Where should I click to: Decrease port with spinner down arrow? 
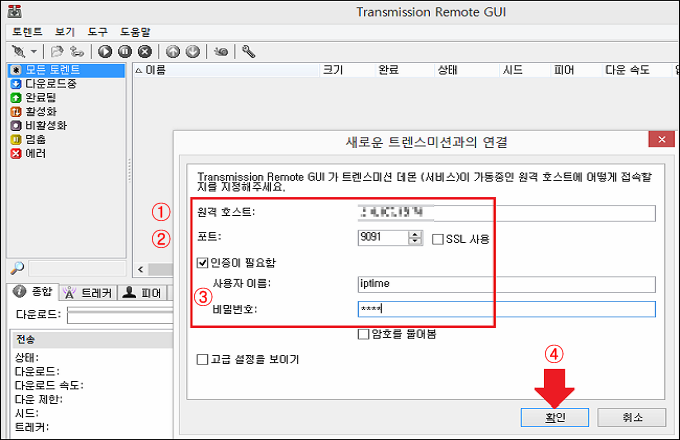415,241
